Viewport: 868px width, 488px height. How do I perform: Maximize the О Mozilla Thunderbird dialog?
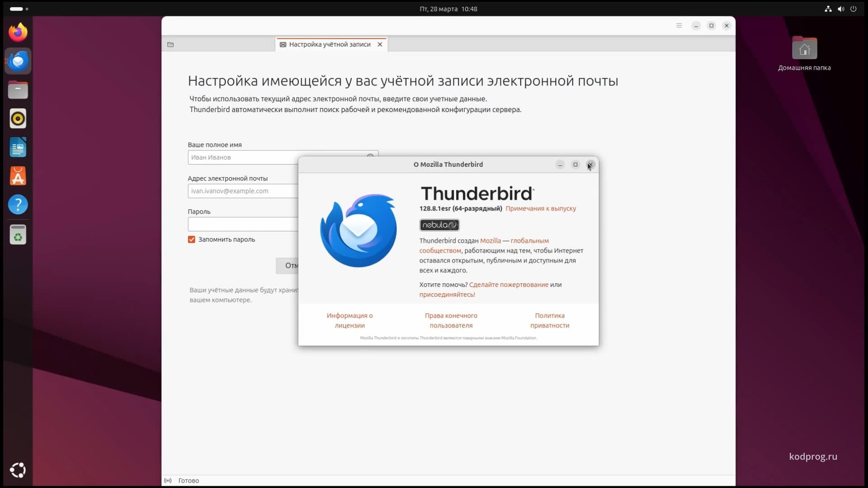pyautogui.click(x=576, y=164)
